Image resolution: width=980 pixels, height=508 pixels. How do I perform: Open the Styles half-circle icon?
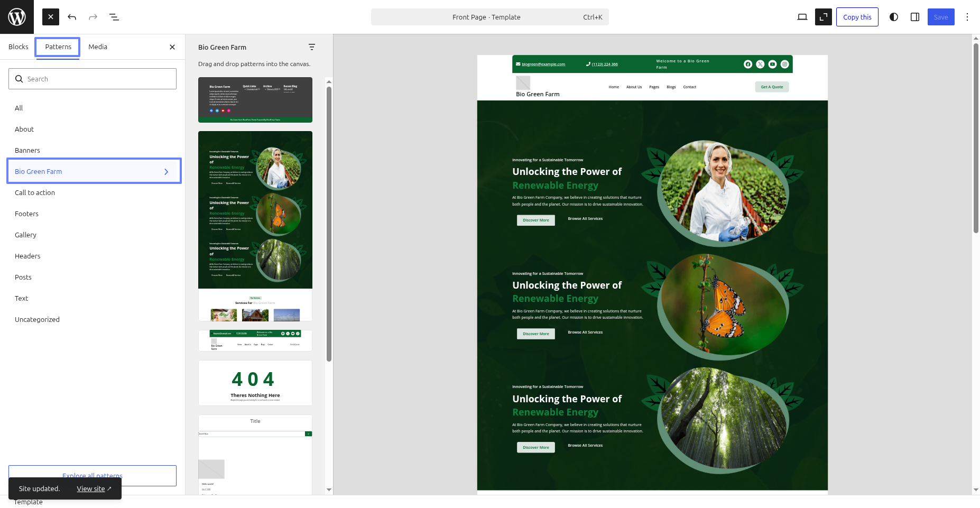(893, 17)
